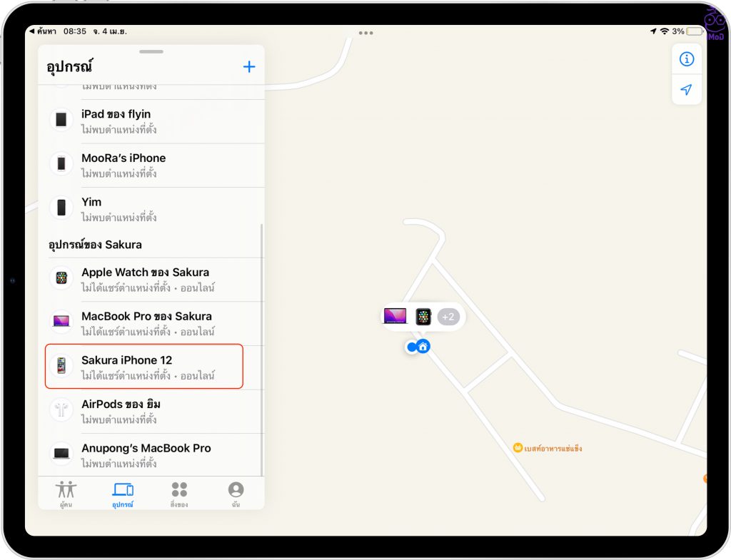Tap the Apple Watch icon on map
This screenshot has height=560, width=731.
click(423, 317)
